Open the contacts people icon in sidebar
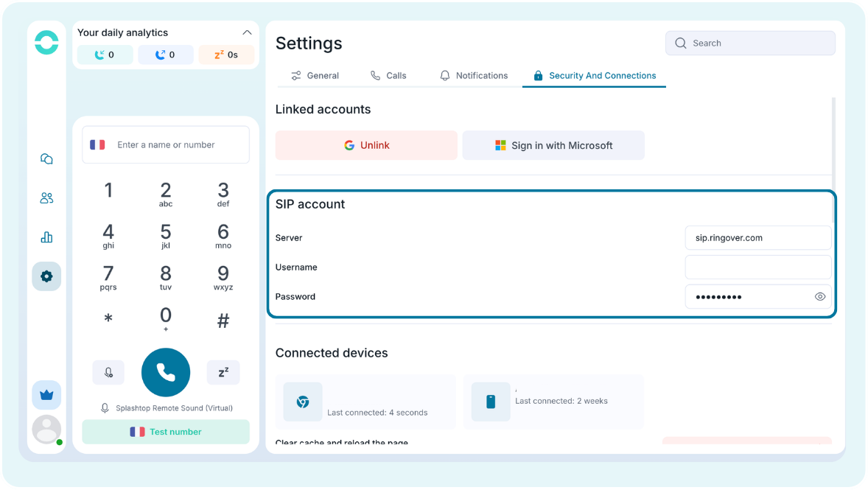The height and width of the screenshot is (490, 868). tap(46, 197)
